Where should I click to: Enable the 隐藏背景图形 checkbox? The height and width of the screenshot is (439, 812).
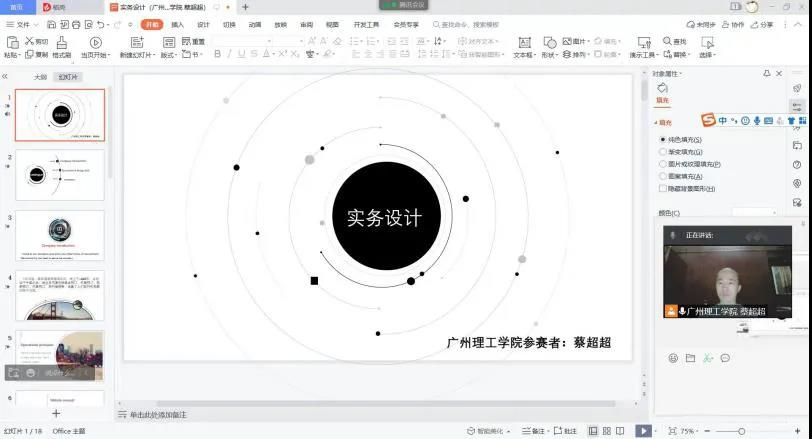pos(663,188)
